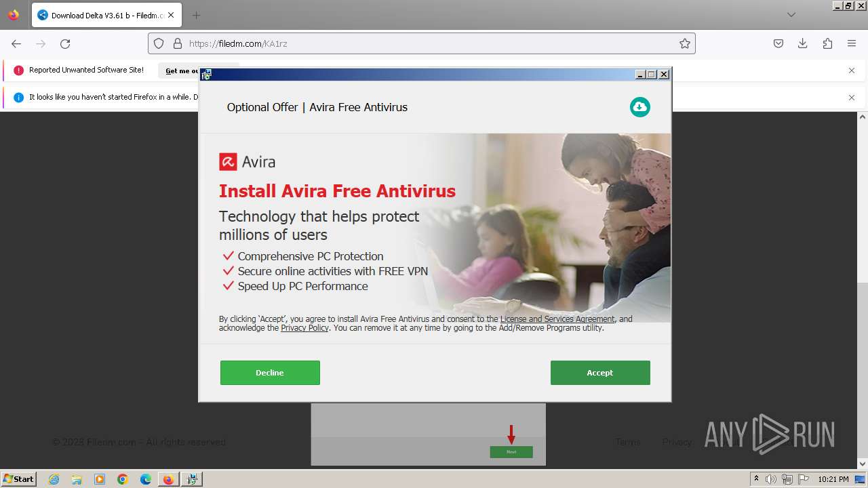Image resolution: width=868 pixels, height=488 pixels.
Task: Launch Microsoft Edge from taskbar
Action: coord(146,479)
